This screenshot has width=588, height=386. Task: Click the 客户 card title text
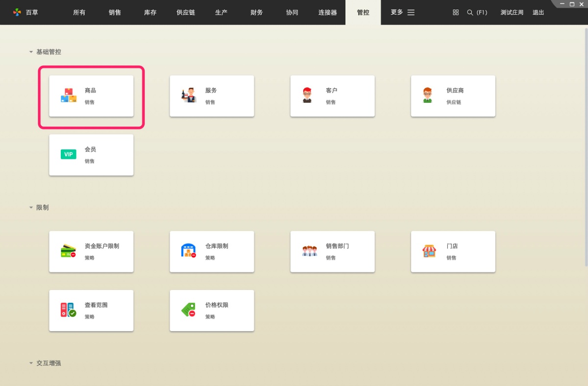(331, 91)
